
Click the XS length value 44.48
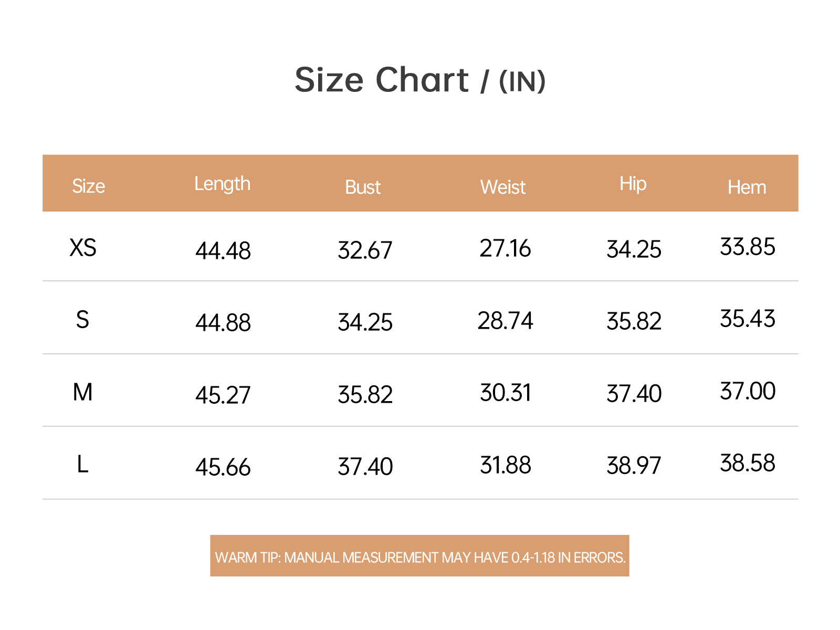pos(223,251)
